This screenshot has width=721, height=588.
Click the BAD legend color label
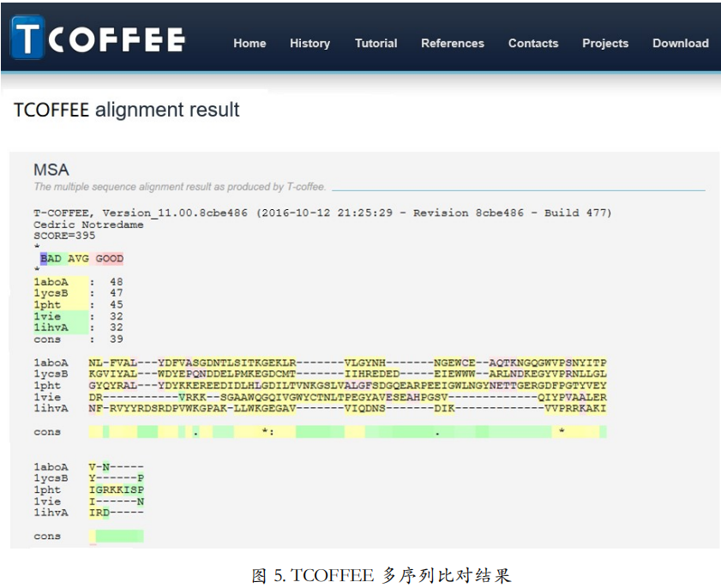tap(51, 259)
